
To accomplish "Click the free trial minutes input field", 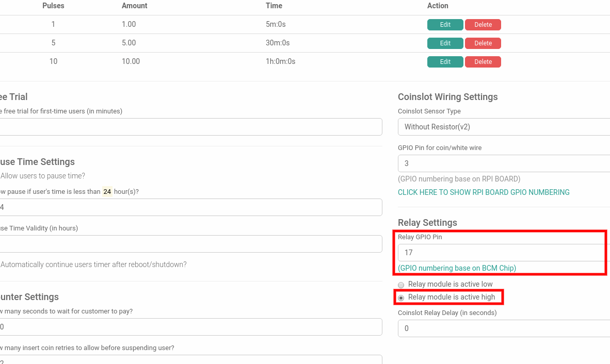I will (191, 126).
